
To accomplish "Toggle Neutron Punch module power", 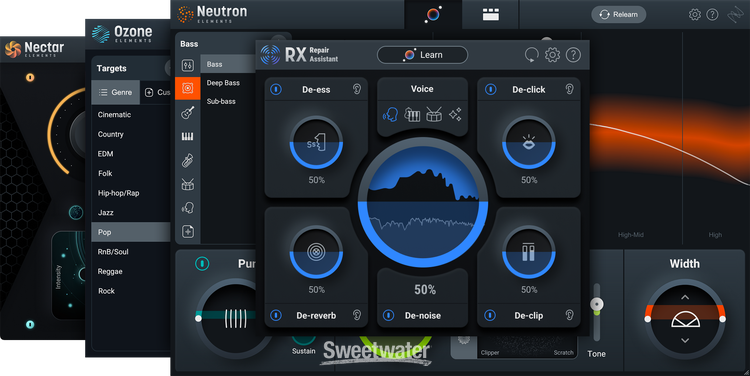I will coord(202,263).
